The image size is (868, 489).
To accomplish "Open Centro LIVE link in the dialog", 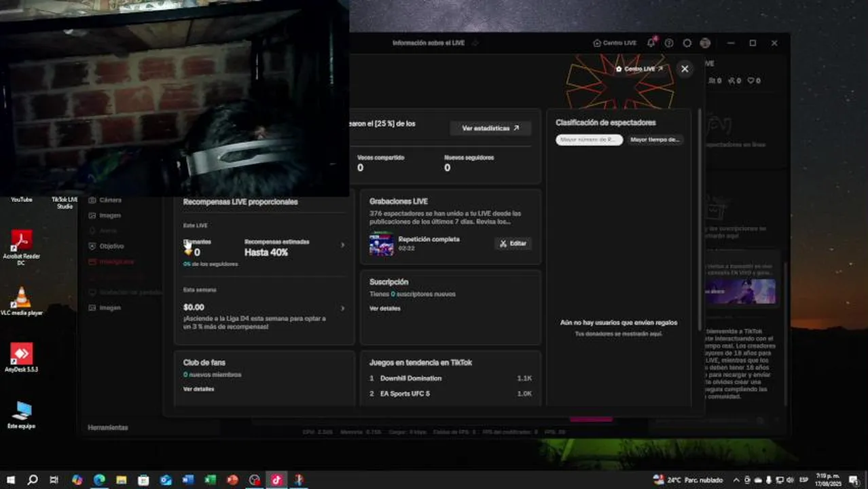I will click(639, 69).
